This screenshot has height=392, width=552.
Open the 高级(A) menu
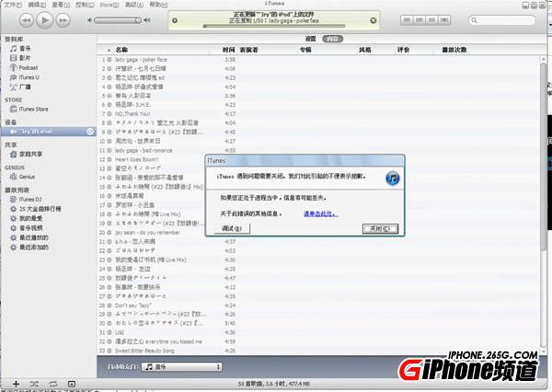tap(134, 5)
